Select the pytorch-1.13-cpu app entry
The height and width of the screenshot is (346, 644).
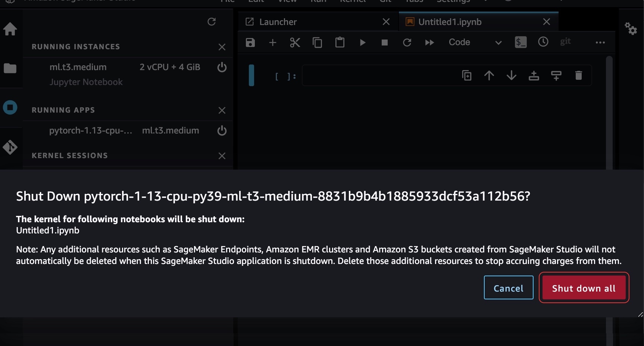[x=91, y=130]
